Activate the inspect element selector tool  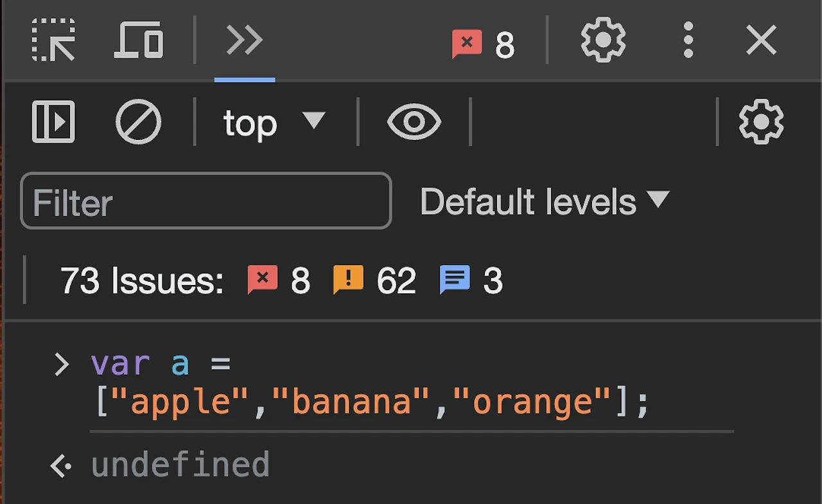53,40
